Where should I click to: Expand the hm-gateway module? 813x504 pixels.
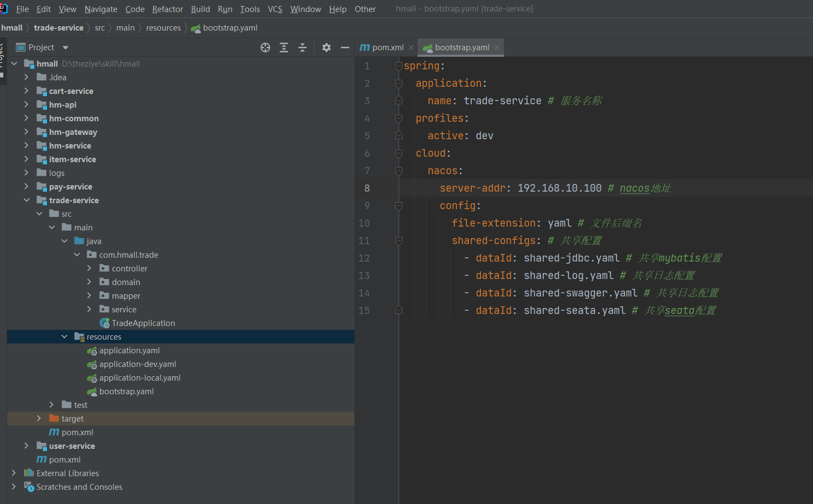26,132
